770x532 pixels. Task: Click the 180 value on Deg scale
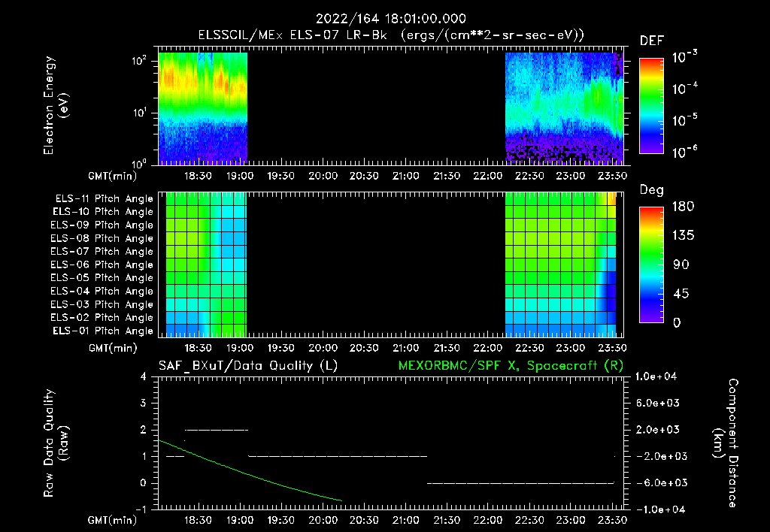tap(683, 207)
